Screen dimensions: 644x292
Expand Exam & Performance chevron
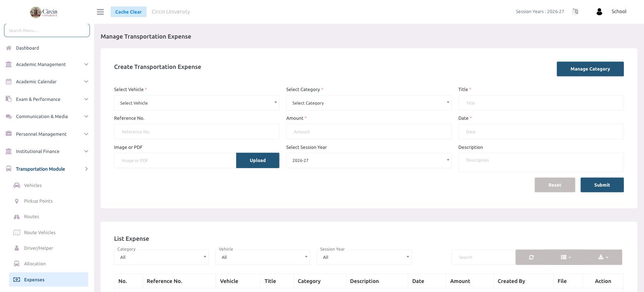pyautogui.click(x=86, y=99)
